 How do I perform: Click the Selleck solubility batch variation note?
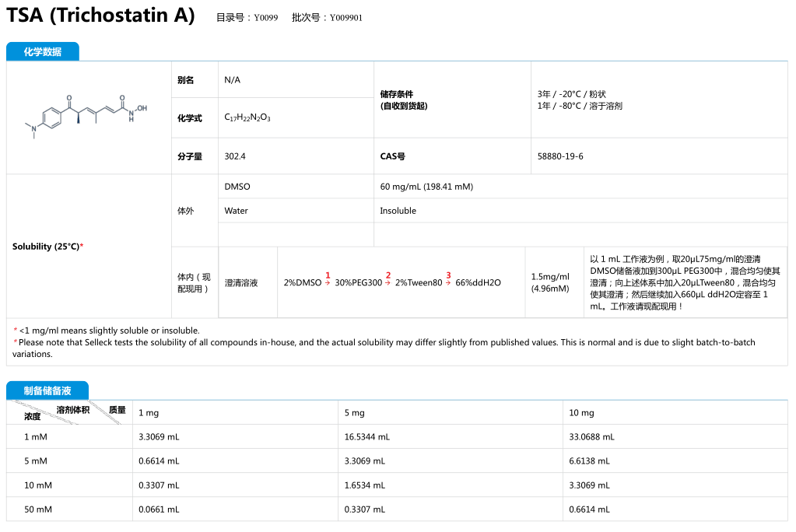click(384, 348)
